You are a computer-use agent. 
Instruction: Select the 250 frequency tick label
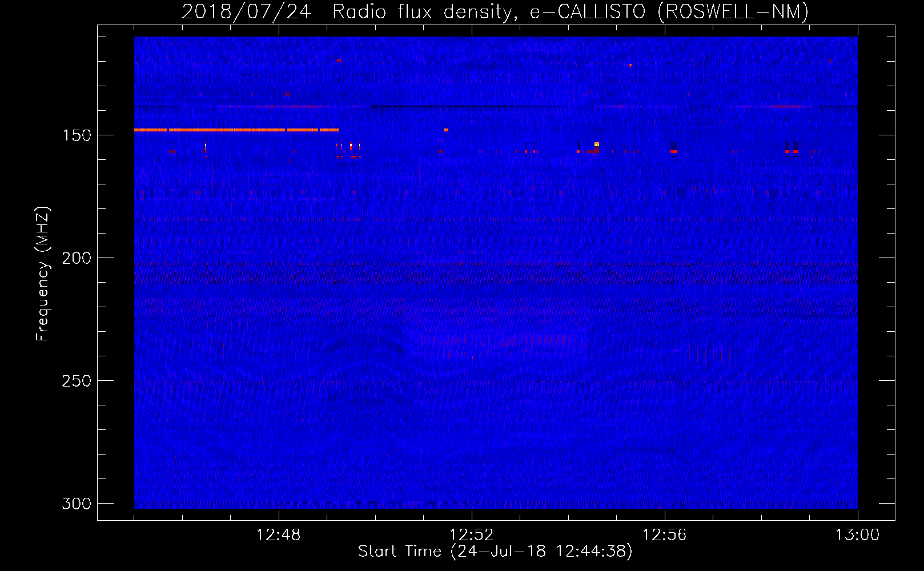(77, 381)
